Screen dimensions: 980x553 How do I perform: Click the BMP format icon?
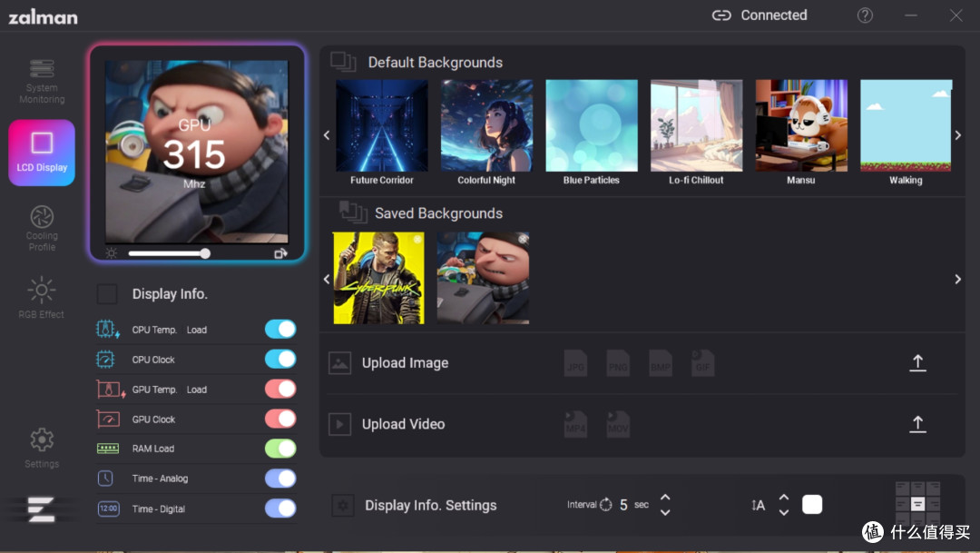tap(660, 363)
